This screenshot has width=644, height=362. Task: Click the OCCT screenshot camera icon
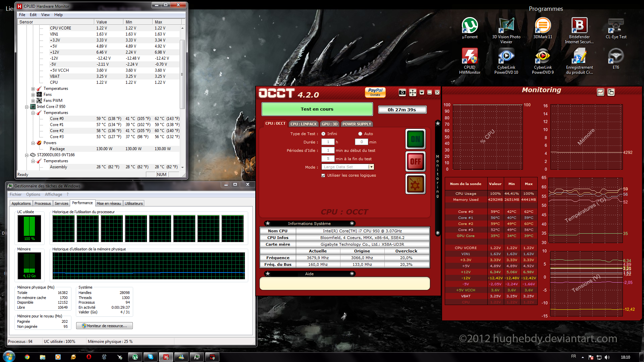click(402, 93)
